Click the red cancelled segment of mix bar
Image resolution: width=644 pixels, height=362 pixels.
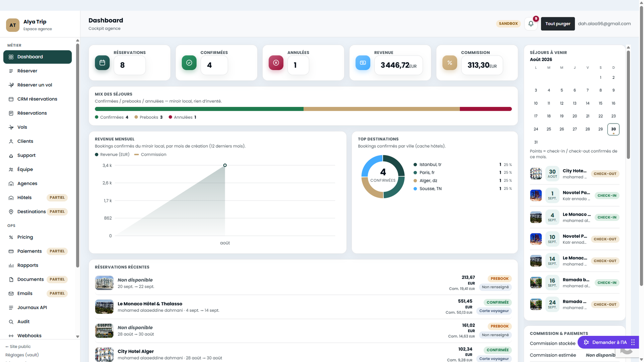pyautogui.click(x=486, y=109)
